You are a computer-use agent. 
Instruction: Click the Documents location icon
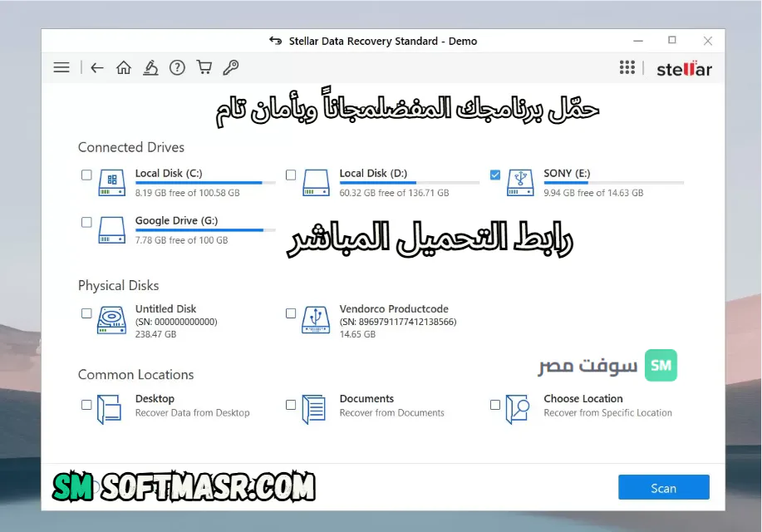[x=313, y=409]
